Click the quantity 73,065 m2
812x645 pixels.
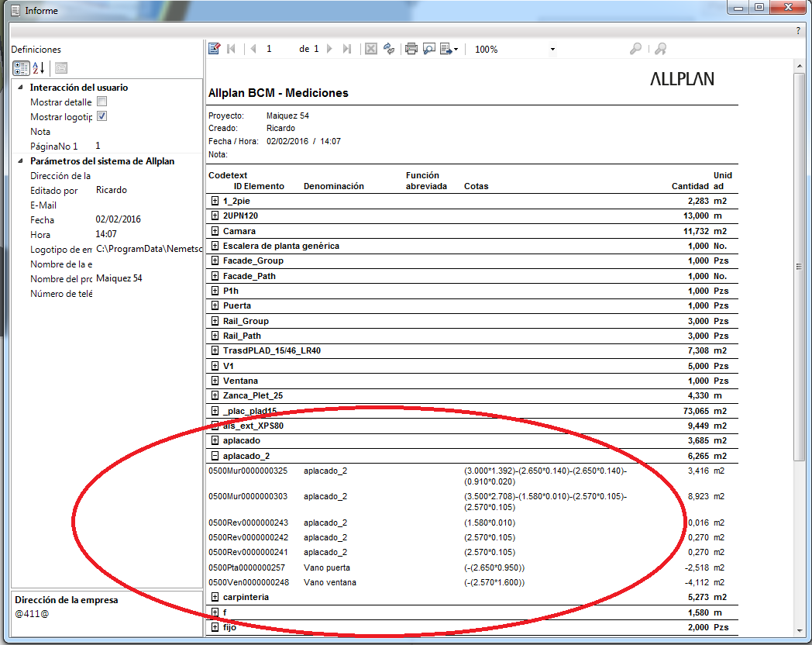click(705, 411)
